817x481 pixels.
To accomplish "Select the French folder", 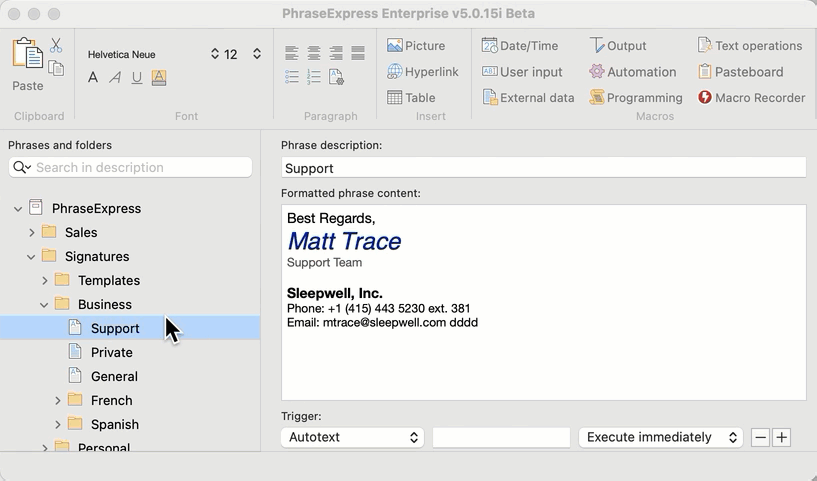I will (x=112, y=400).
